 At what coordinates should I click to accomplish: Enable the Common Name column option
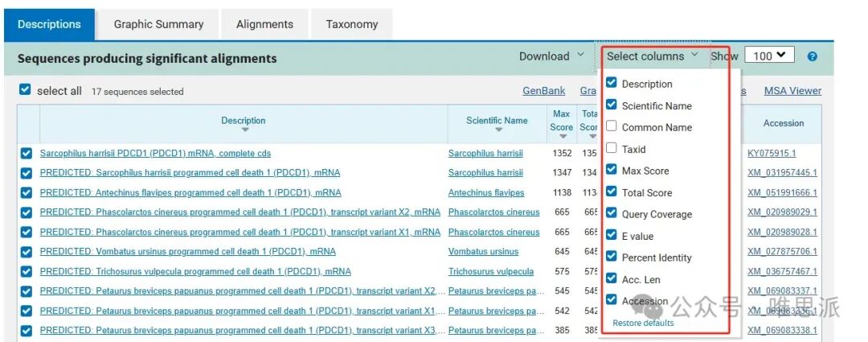pos(611,126)
